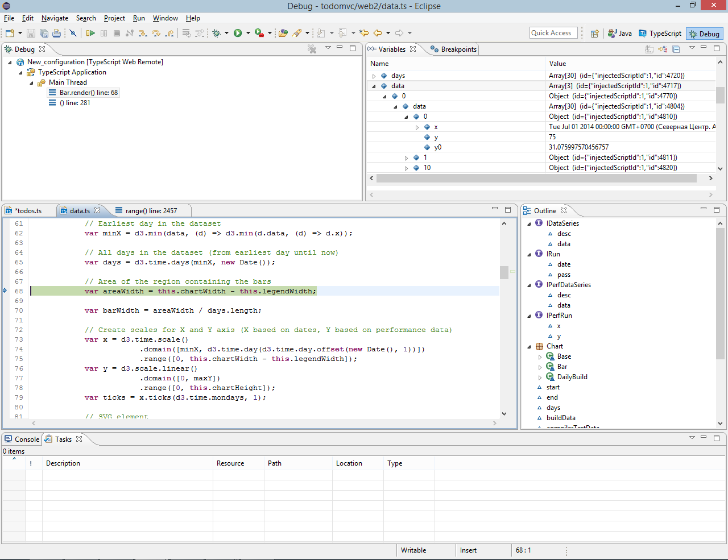Select the Debug perspective button
The image size is (728, 560).
(x=704, y=34)
